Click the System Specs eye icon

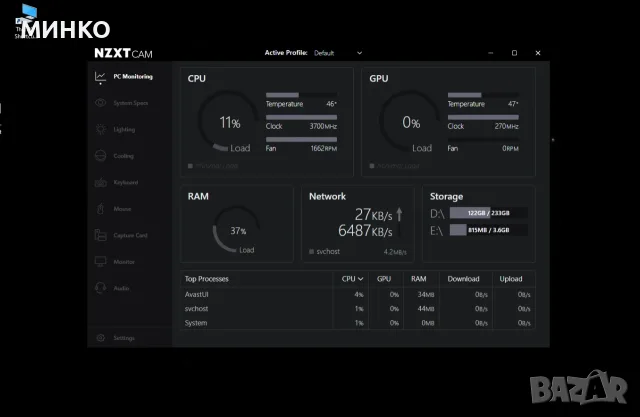pos(100,103)
